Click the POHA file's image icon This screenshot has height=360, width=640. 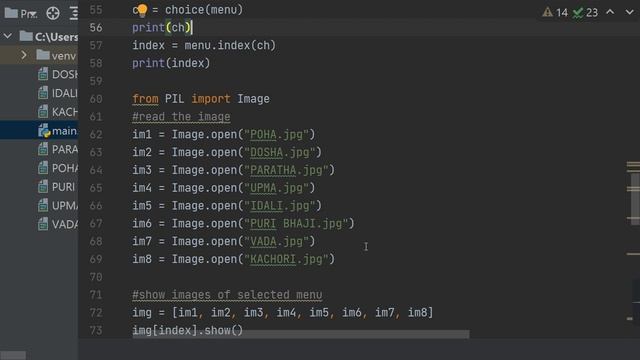pos(43,168)
